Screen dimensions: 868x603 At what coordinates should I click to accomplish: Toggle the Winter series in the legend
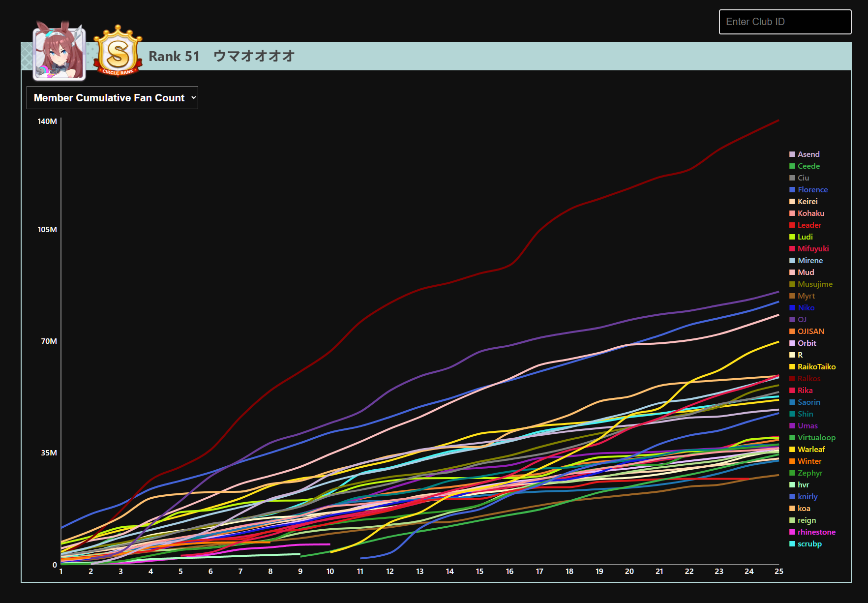(x=806, y=461)
